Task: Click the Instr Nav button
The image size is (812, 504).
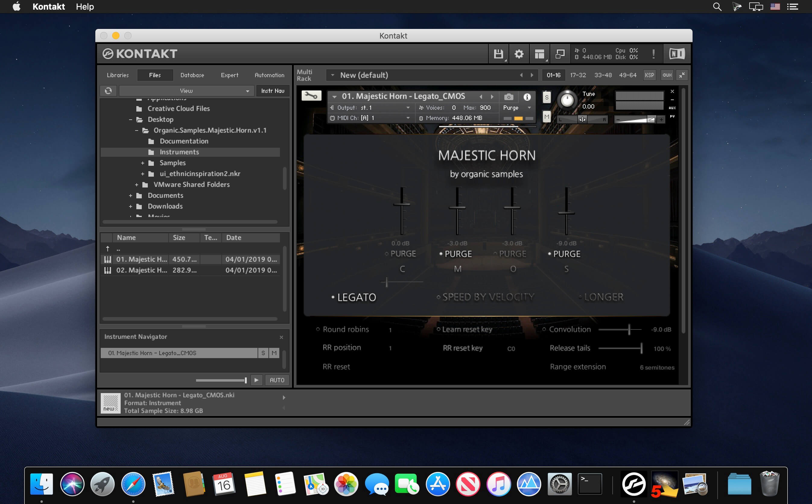Action: tap(272, 91)
